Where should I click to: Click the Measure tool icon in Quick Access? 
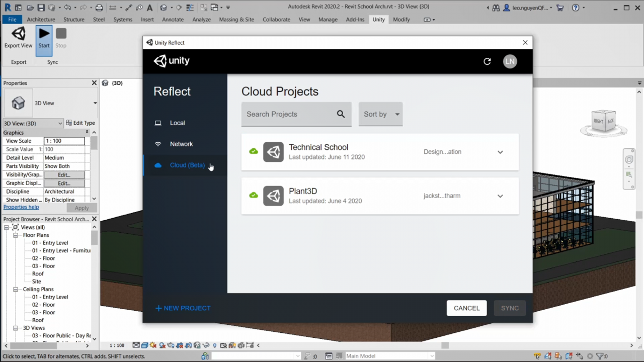pyautogui.click(x=113, y=8)
